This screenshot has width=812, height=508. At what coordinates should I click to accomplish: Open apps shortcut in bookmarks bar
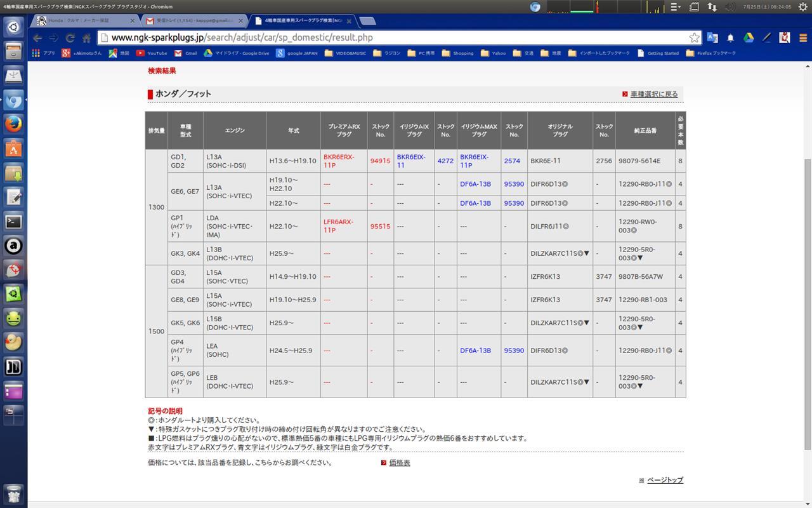pos(44,53)
